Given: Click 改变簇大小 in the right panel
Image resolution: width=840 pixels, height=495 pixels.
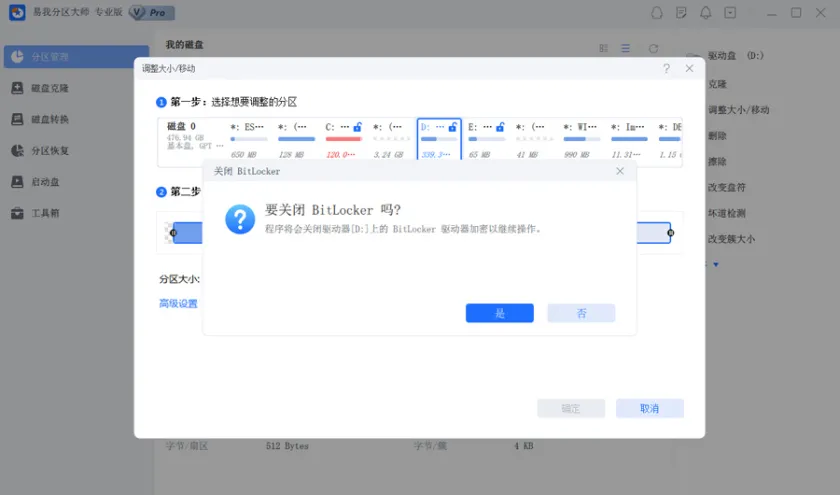Looking at the screenshot, I should [731, 239].
